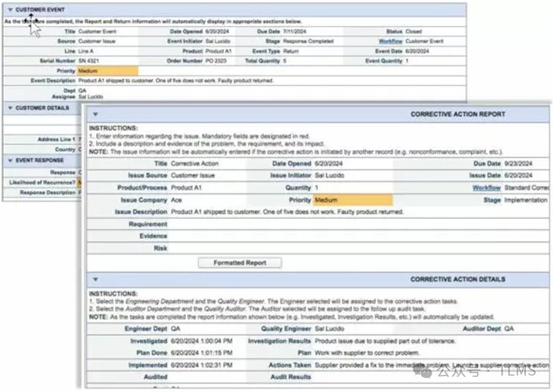The height and width of the screenshot is (392, 553).
Task: Click the Implemented timestamp '6/20/2024 1:02:31 PM'
Action: (202, 365)
